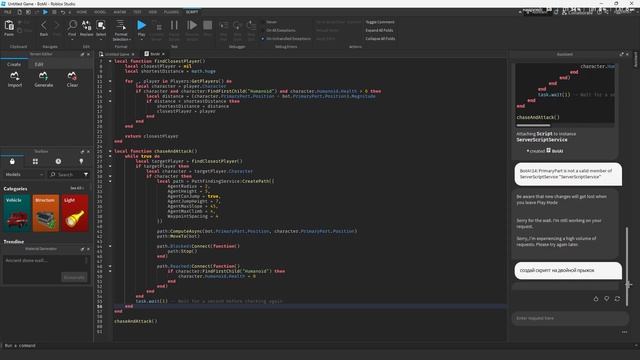Image resolution: width=640 pixels, height=360 pixels.
Task: Click See All link next to Categories
Action: 76,188
